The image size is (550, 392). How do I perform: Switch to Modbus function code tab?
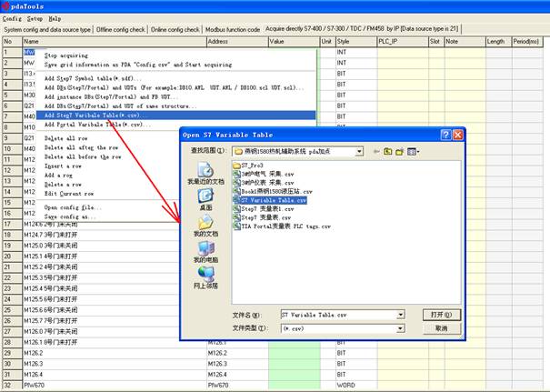click(231, 29)
